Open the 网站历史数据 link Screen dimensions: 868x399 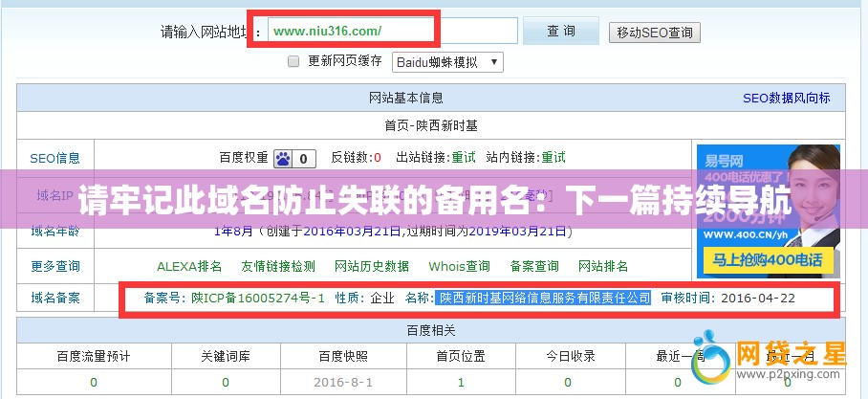click(372, 267)
